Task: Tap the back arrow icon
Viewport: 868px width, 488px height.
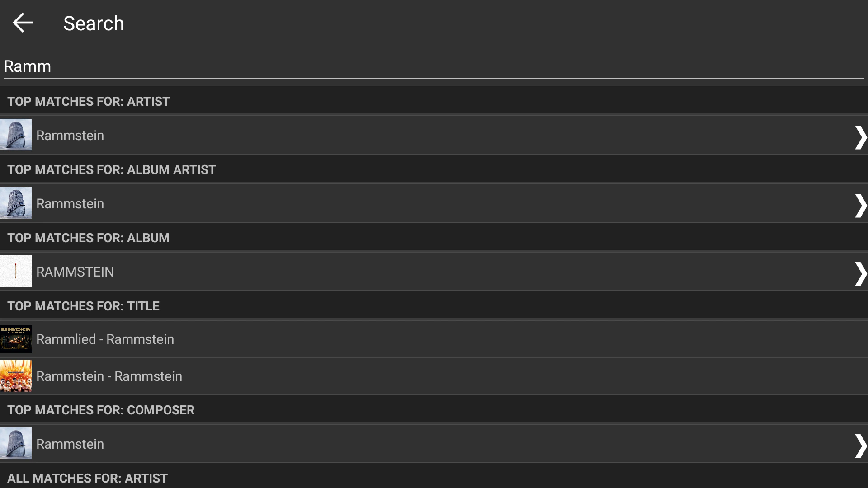Action: (23, 23)
